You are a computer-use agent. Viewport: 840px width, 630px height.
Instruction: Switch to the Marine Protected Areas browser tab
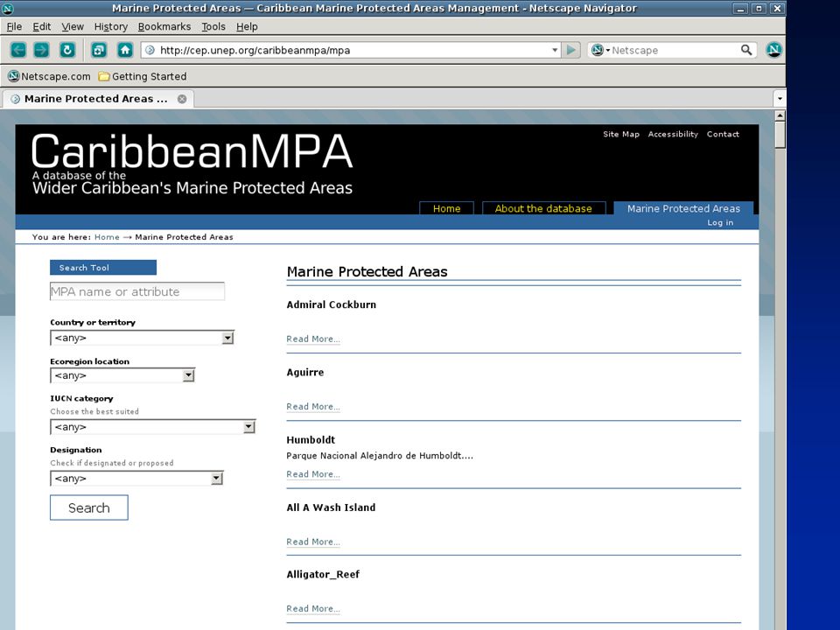(x=99, y=99)
